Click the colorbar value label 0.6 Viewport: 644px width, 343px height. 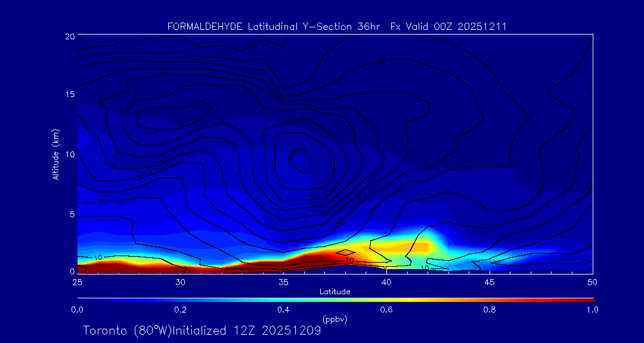pos(386,310)
